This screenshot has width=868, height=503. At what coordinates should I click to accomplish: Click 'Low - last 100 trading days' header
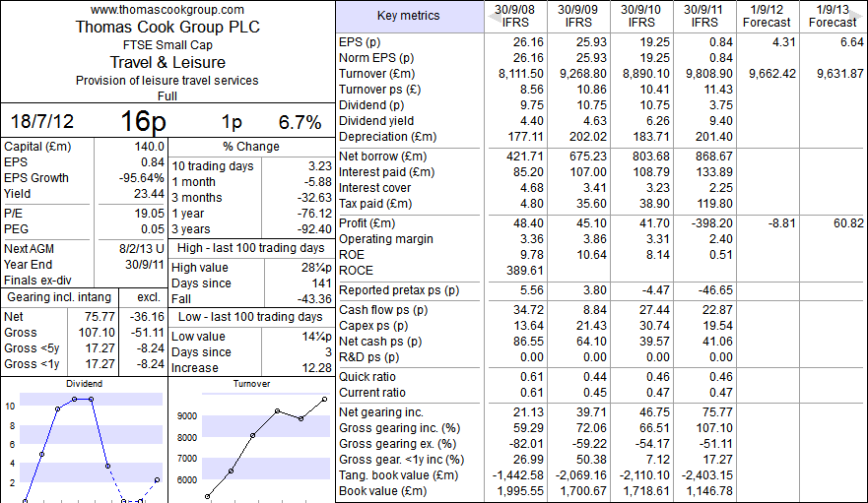(x=250, y=317)
